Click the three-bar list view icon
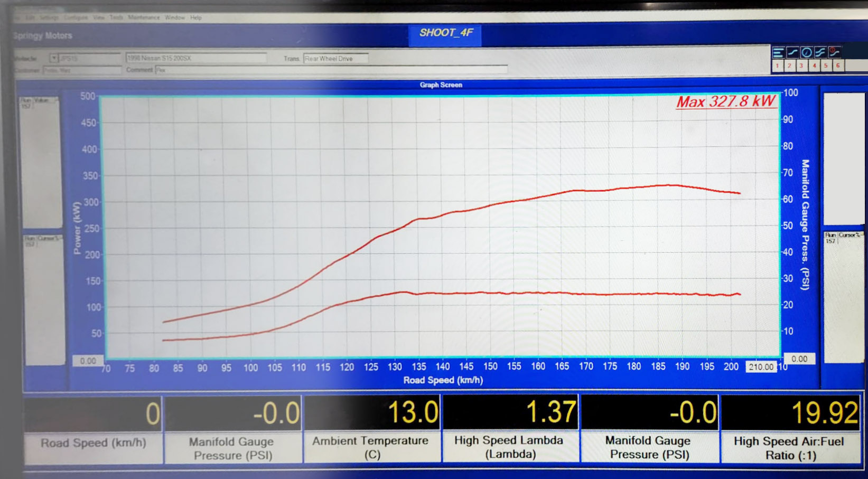This screenshot has width=868, height=479. [x=778, y=52]
